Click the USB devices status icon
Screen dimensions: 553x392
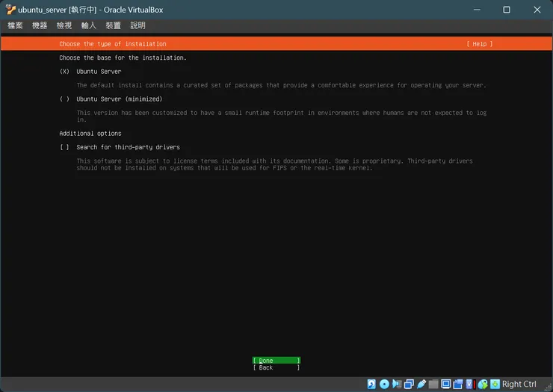(x=421, y=384)
